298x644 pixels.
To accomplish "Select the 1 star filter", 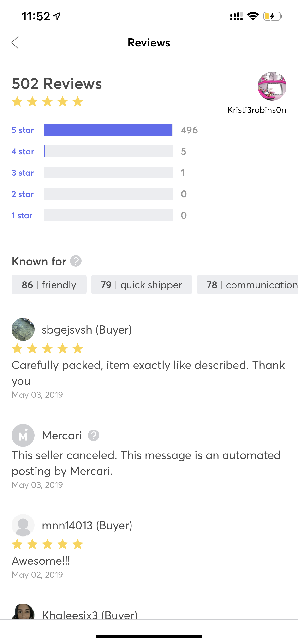I will 22,215.
